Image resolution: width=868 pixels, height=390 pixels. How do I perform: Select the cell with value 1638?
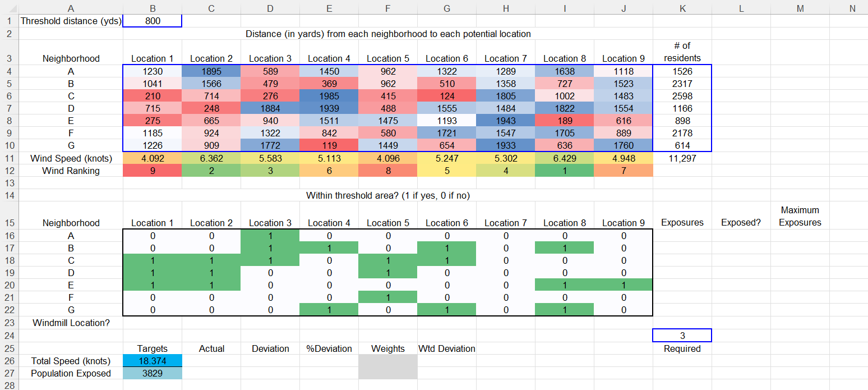[x=565, y=71]
